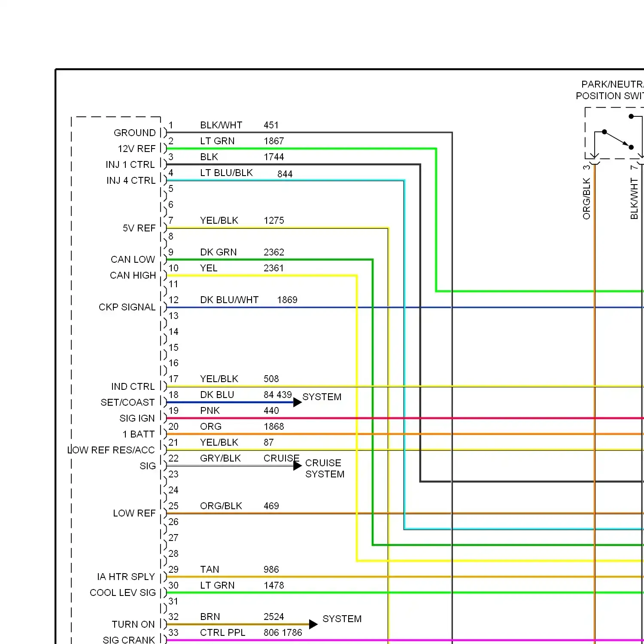Click circuit number 1478

pyautogui.click(x=274, y=585)
